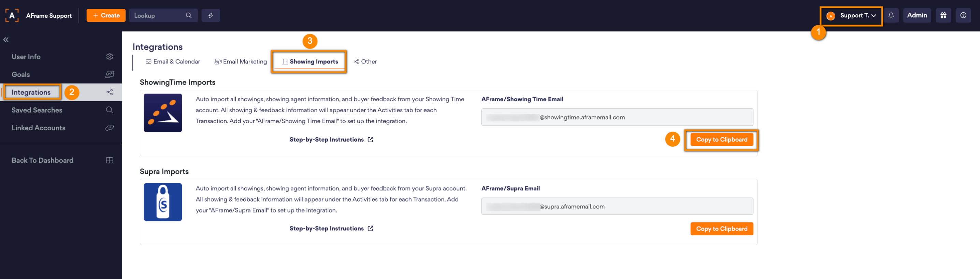Click the AFrame/Supra Email field
980x279 pixels.
617,206
